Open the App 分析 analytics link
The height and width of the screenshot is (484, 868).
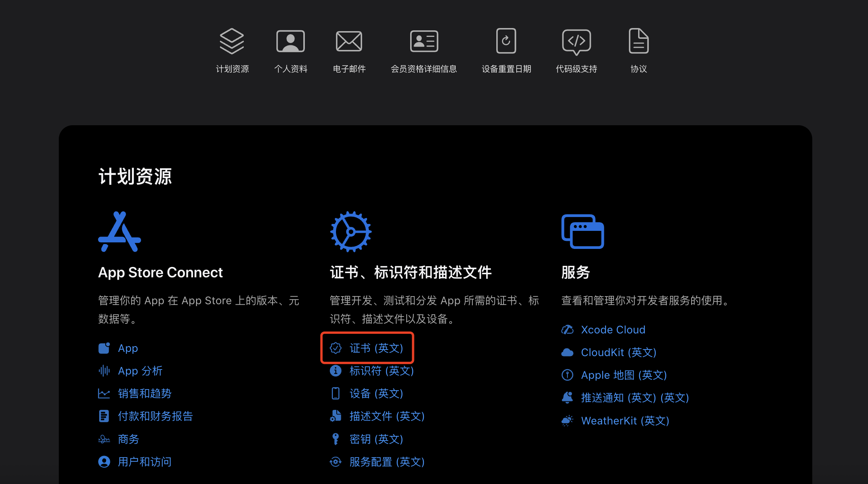point(140,371)
